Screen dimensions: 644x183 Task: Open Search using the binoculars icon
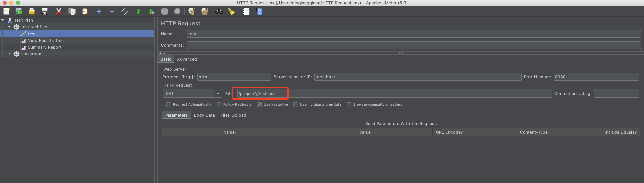coord(219,11)
